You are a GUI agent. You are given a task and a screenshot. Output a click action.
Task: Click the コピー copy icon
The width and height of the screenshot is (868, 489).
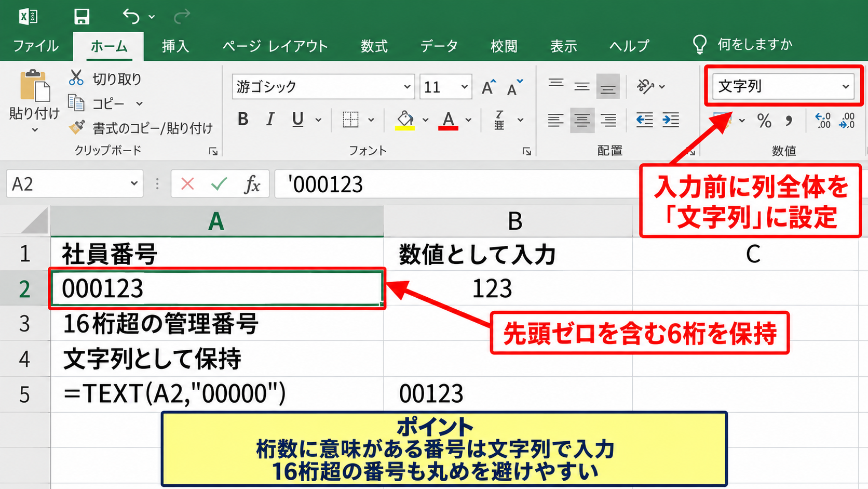76,103
